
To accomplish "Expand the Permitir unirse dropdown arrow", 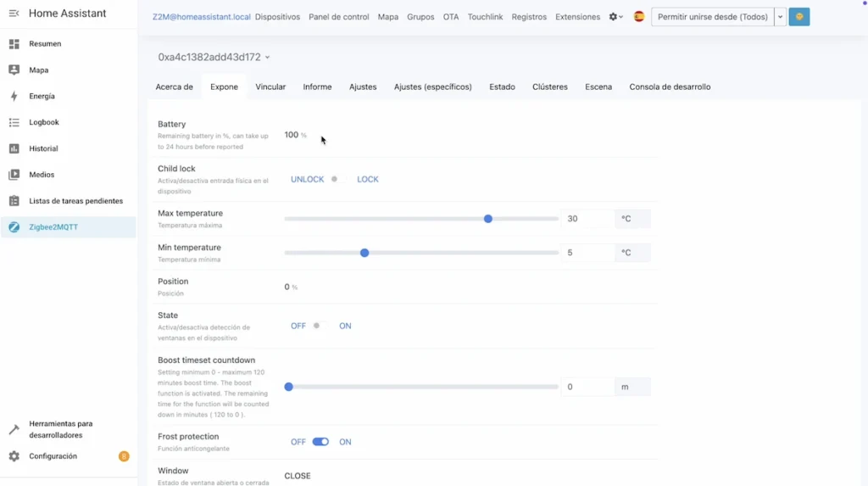I will [780, 17].
